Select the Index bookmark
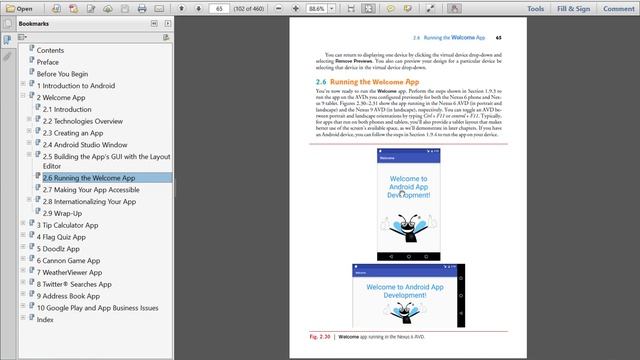640x360 pixels. coord(45,320)
